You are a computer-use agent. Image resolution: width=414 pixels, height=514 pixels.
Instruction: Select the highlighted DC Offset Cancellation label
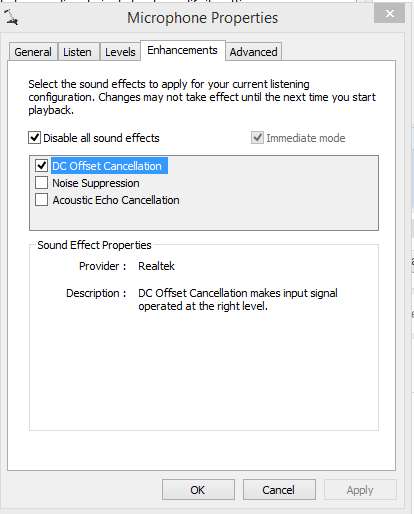coord(109,166)
